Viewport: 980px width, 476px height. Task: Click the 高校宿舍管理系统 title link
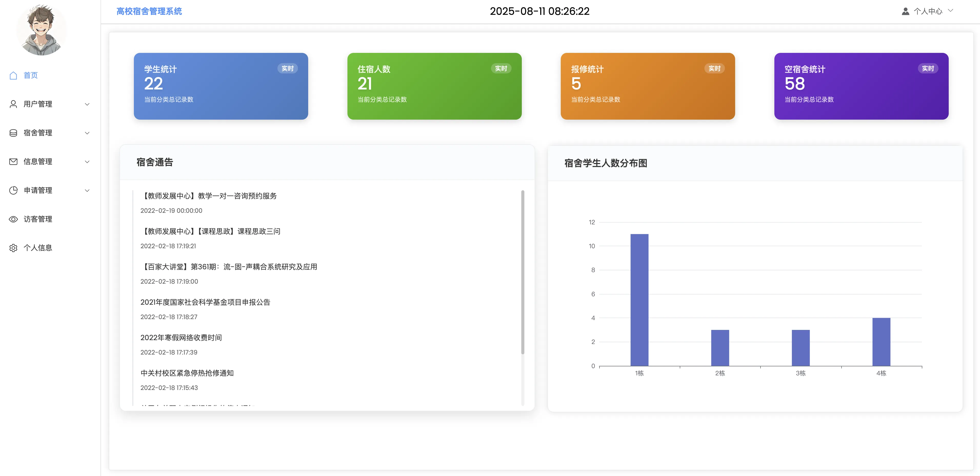pyautogui.click(x=149, y=11)
